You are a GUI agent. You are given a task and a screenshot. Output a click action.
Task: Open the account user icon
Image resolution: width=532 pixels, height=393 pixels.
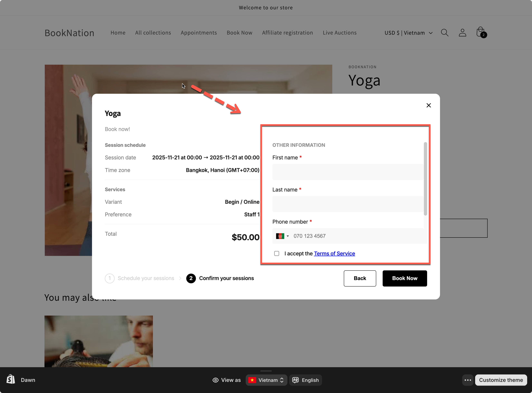tap(462, 33)
